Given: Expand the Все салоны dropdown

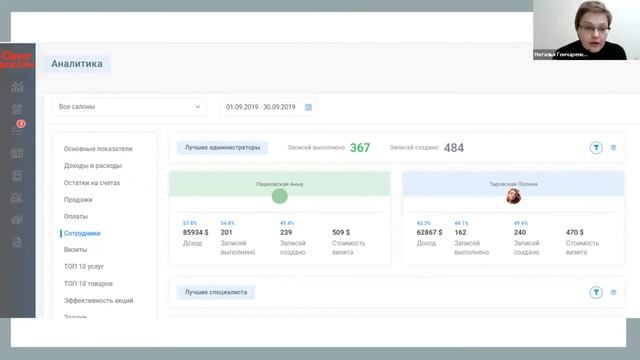Looking at the screenshot, I should (129, 107).
